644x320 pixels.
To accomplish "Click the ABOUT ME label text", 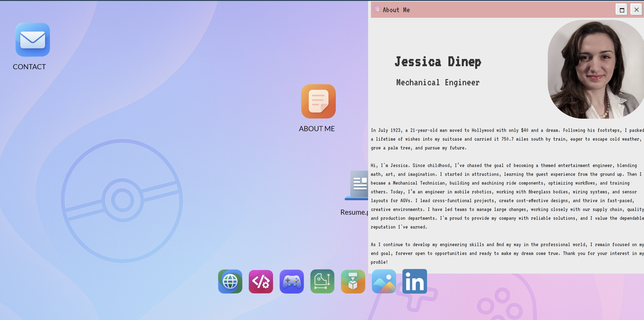I will pyautogui.click(x=317, y=129).
